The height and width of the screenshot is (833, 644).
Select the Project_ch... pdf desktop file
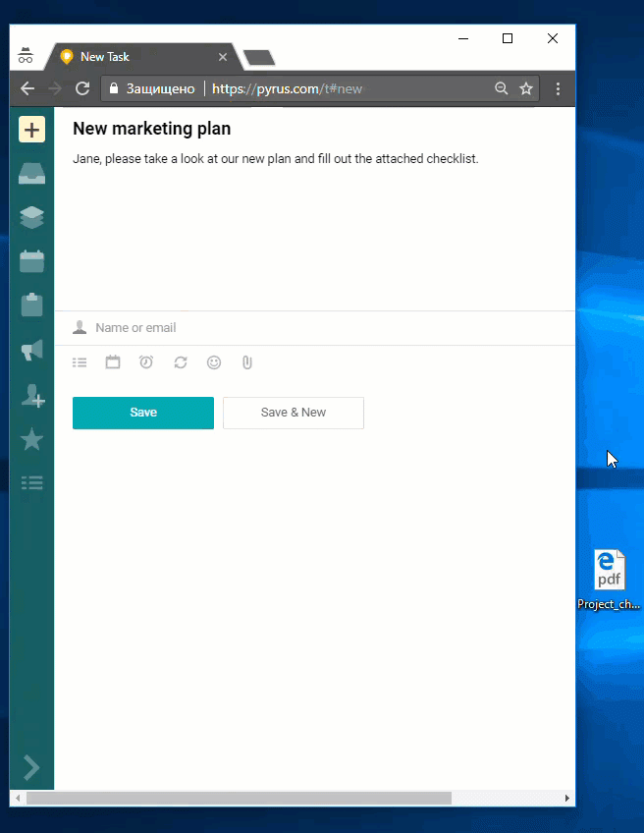609,581
